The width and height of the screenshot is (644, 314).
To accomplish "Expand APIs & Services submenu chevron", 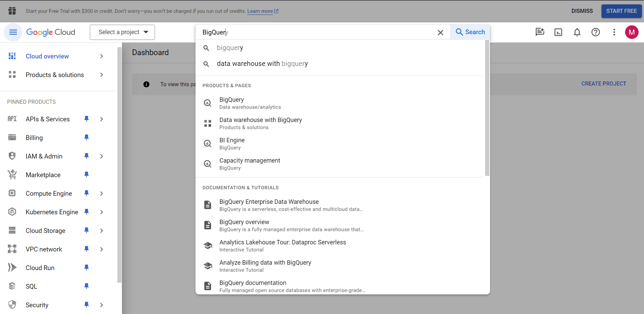I will coord(102,119).
